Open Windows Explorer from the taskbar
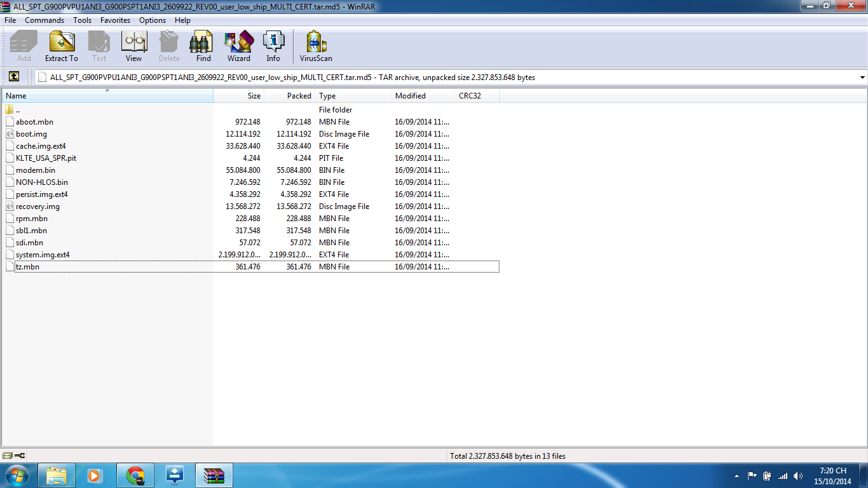 pos(57,475)
